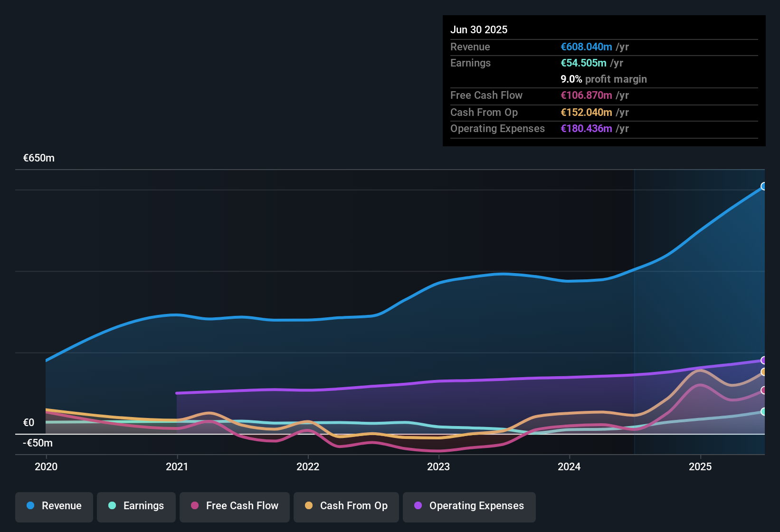The image size is (780, 532).
Task: Click the teal Earnings endpoint marker
Action: click(764, 411)
